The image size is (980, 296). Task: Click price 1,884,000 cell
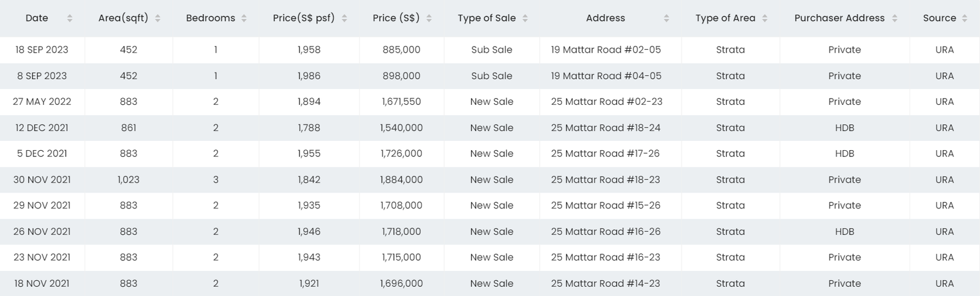tap(401, 180)
